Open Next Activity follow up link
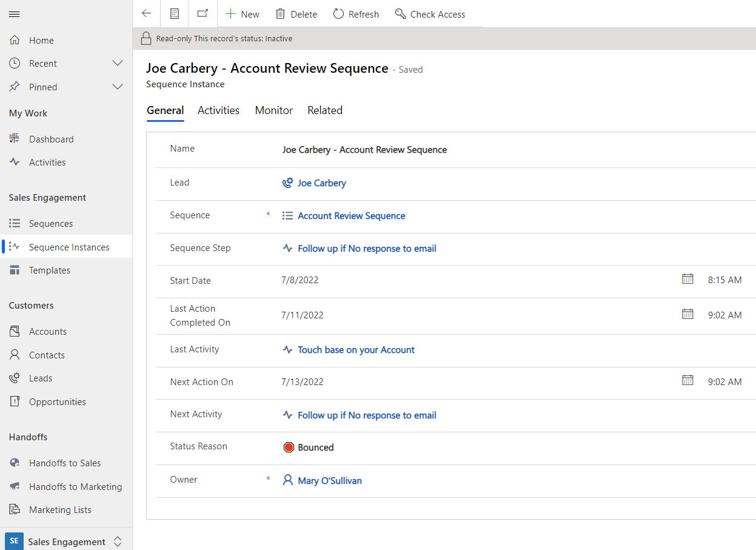756x550 pixels. tap(367, 415)
